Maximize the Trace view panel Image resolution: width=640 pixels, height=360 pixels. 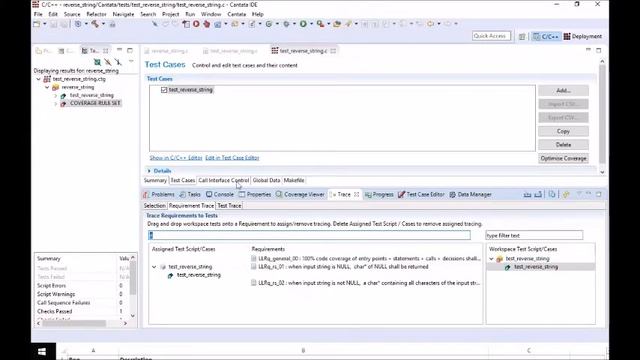(599, 194)
